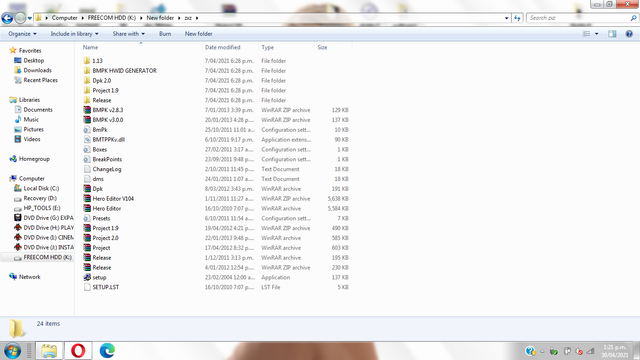Select the Presets configuration file icon
The width and height of the screenshot is (640, 360).
tap(87, 218)
